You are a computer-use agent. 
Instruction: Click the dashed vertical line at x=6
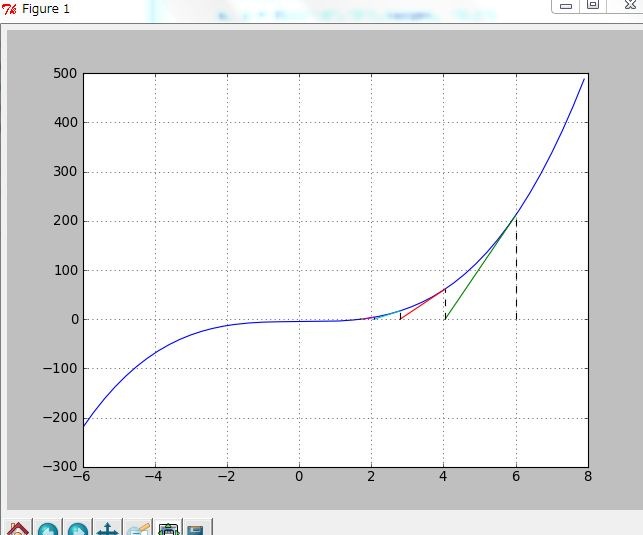click(x=516, y=270)
